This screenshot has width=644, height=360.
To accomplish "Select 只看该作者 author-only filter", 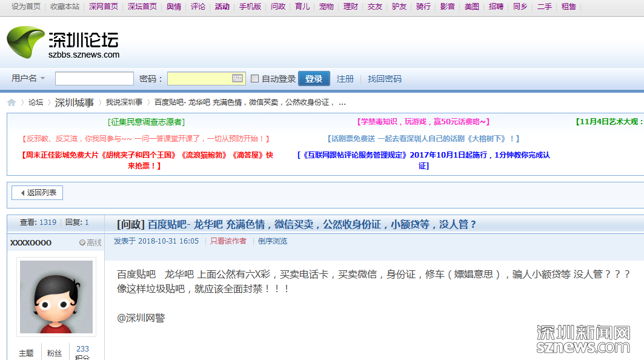I will coord(228,241).
